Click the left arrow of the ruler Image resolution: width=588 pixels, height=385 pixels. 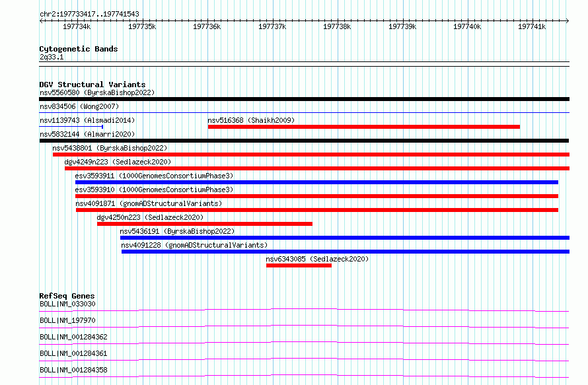tap(41, 20)
